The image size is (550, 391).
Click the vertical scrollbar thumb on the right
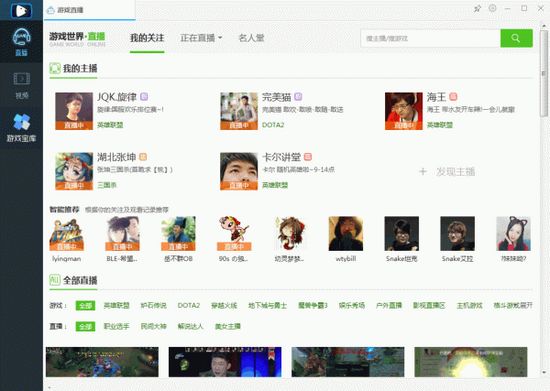pos(544,74)
